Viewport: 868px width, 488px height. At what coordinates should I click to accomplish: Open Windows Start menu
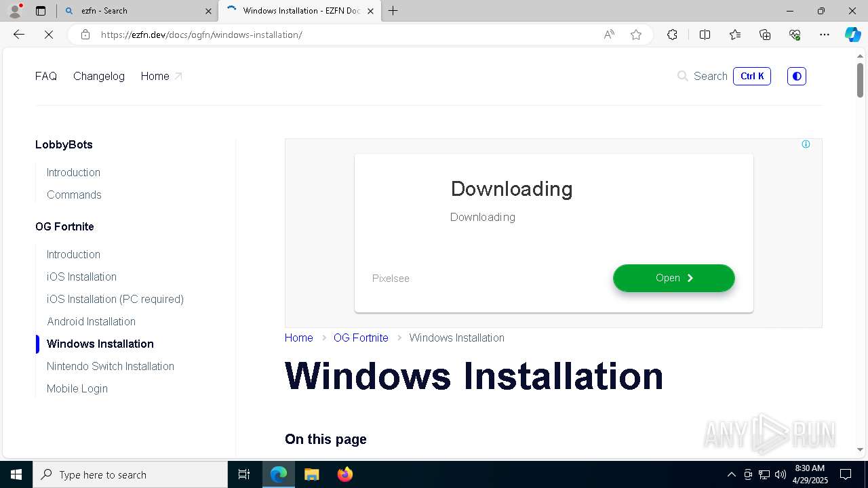click(x=16, y=474)
